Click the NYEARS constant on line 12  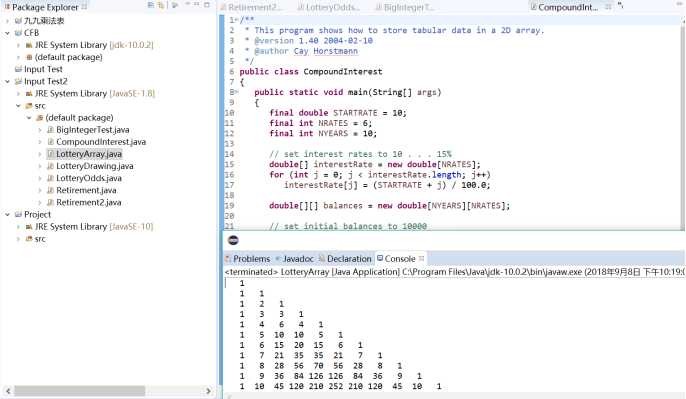[333, 133]
